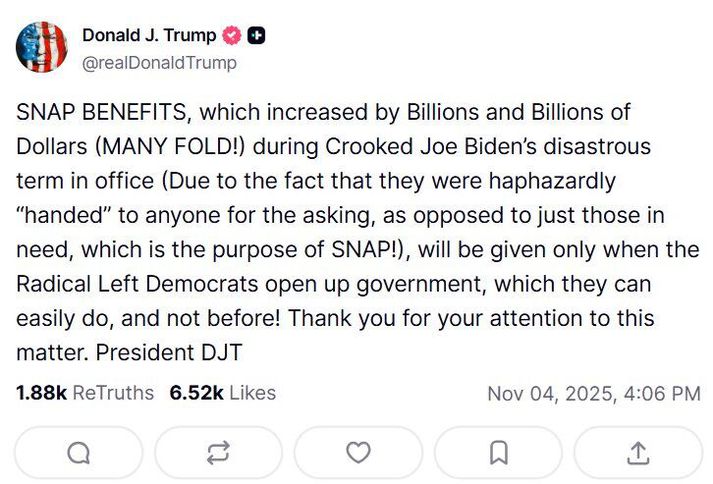
Task: Click the black plus badge beside the name
Action: pyautogui.click(x=257, y=36)
